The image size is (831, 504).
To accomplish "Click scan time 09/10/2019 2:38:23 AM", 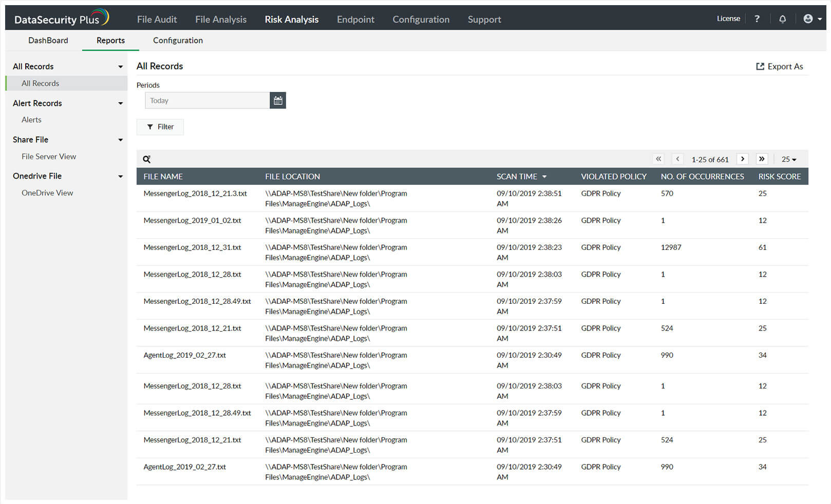I will 529,253.
